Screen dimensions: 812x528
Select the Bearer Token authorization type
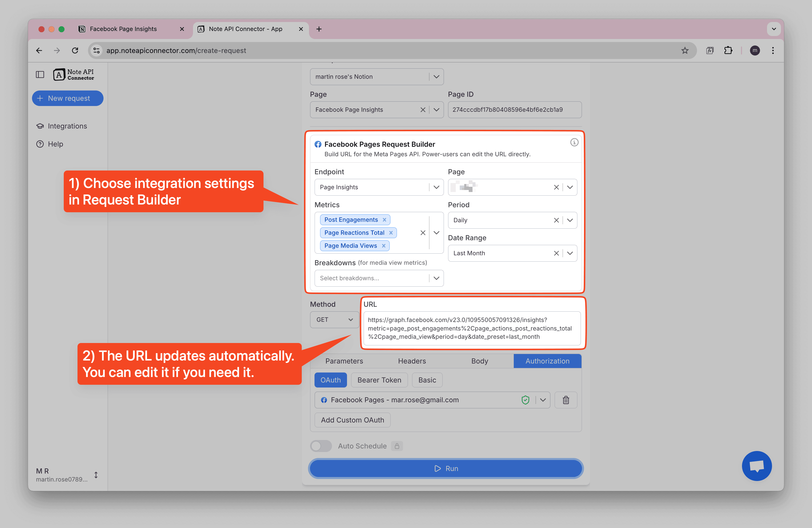379,380
